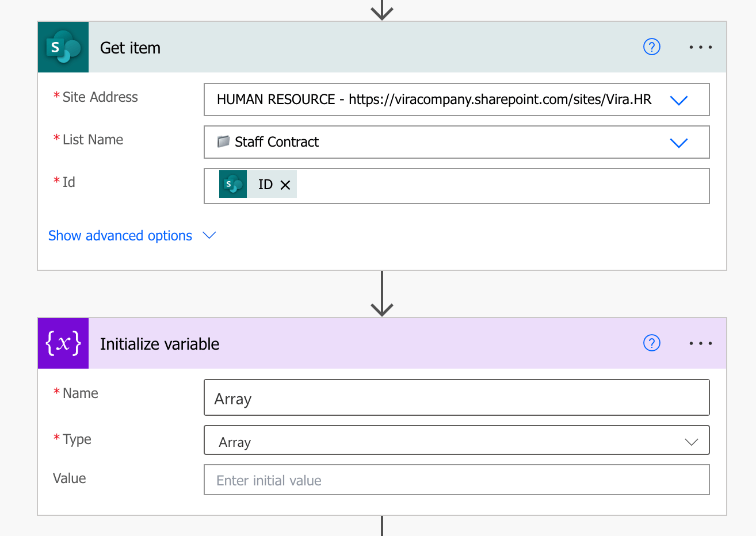Click the arrow between Get item and Initialize variable

382,294
